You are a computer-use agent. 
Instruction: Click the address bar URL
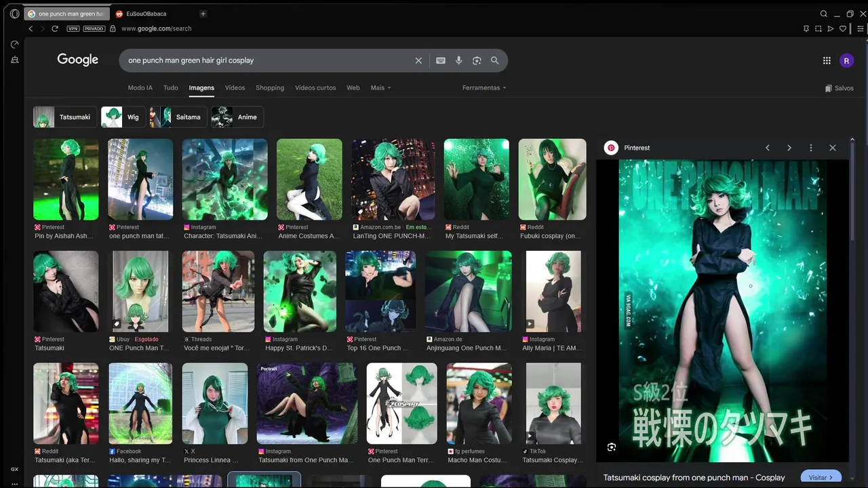[x=157, y=28]
